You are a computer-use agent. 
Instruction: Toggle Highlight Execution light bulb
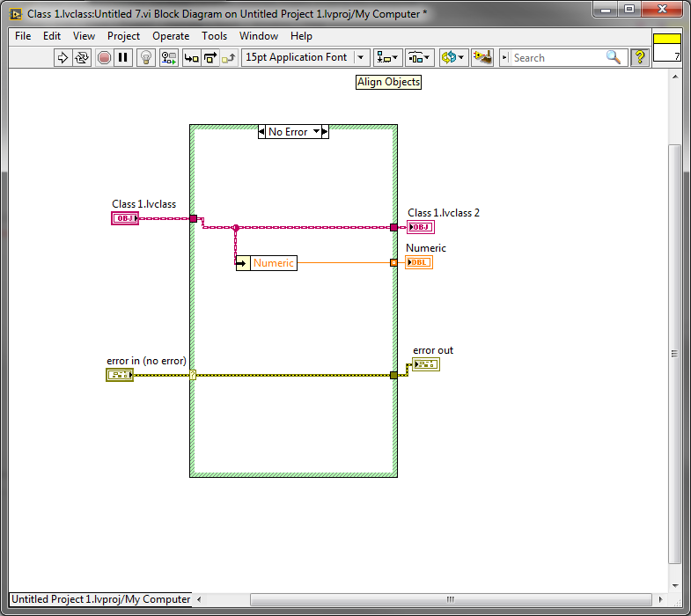(x=146, y=57)
